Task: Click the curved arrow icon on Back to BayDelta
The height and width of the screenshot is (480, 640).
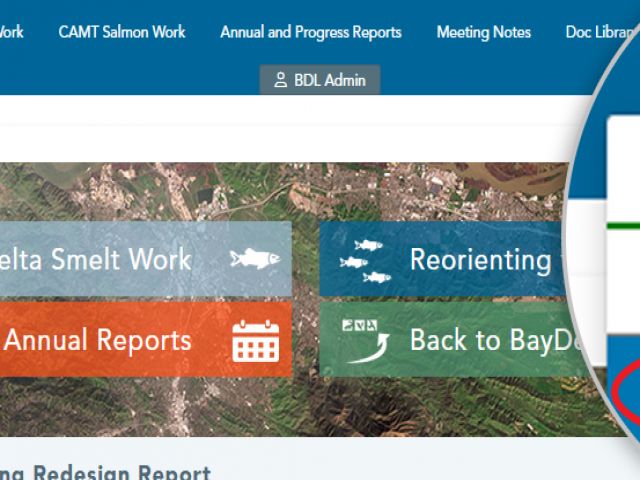Action: tap(367, 341)
